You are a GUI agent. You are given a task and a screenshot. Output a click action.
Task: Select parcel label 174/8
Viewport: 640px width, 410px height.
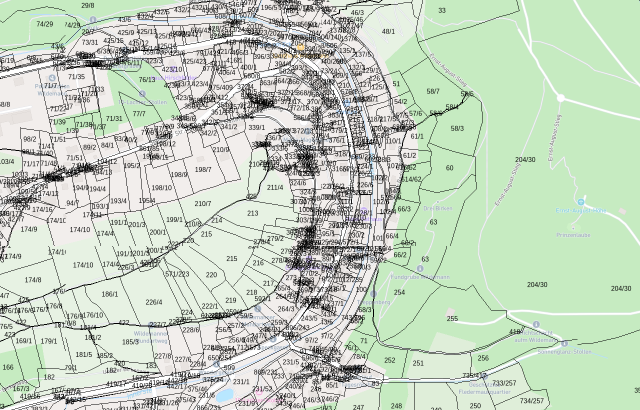click(33, 280)
